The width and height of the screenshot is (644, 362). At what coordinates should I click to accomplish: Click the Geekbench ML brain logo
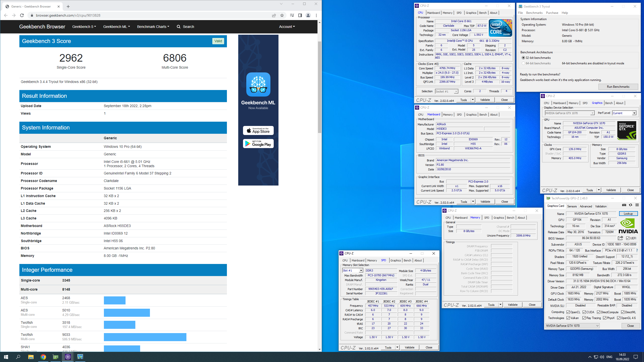pos(258,84)
